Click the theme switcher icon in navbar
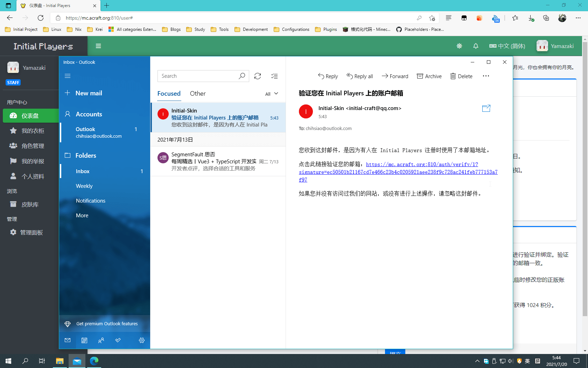Screen dimensions: 588x368 pyautogui.click(x=459, y=46)
